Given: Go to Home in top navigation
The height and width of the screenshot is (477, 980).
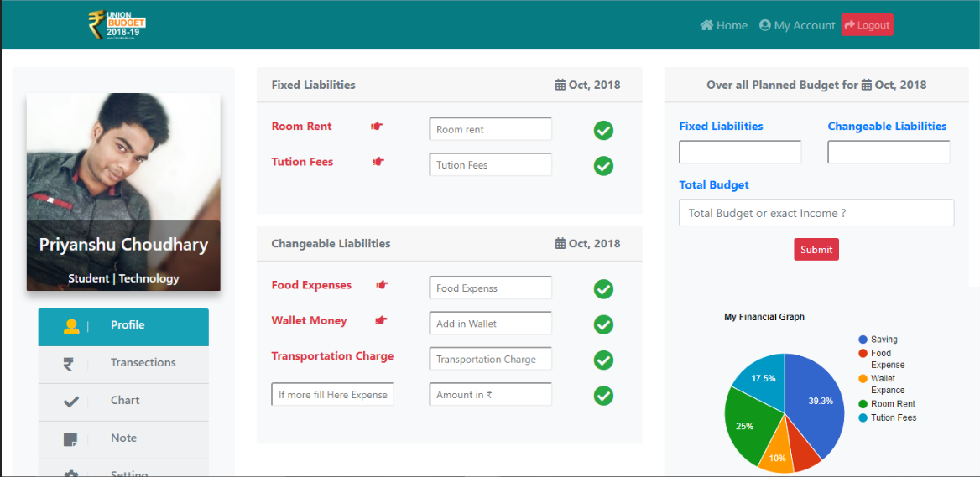Looking at the screenshot, I should coord(723,25).
